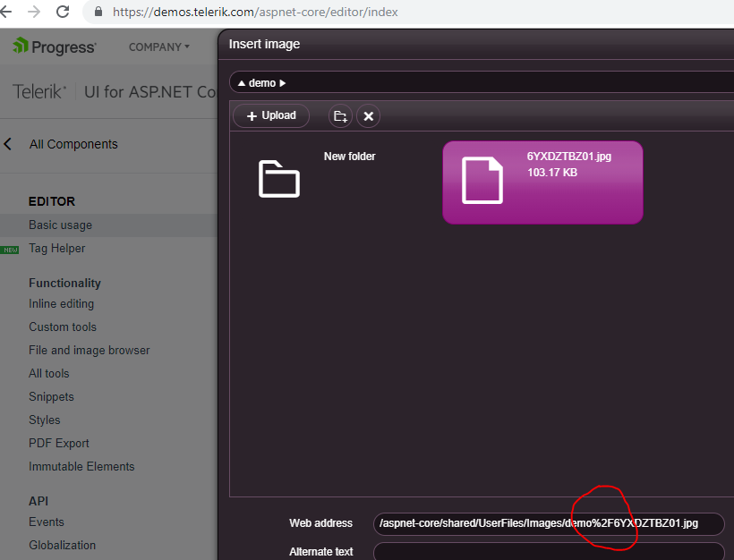The width and height of the screenshot is (734, 560).
Task: Open Events API demo
Action: 47,522
